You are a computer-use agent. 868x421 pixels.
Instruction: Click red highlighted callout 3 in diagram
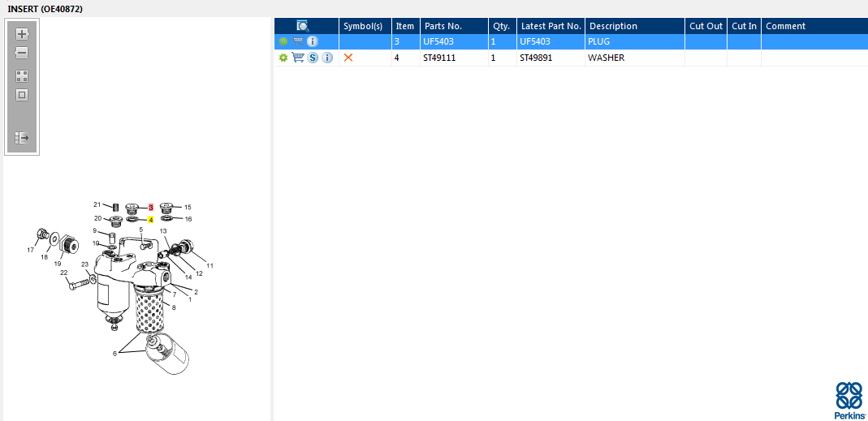coord(150,208)
